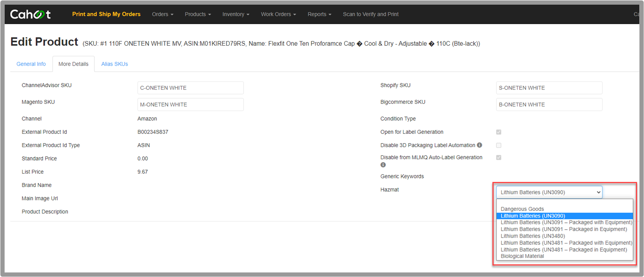Choose Lithium Batteries (UN3480) option
Screen dimensions: 644x277
(x=564, y=236)
